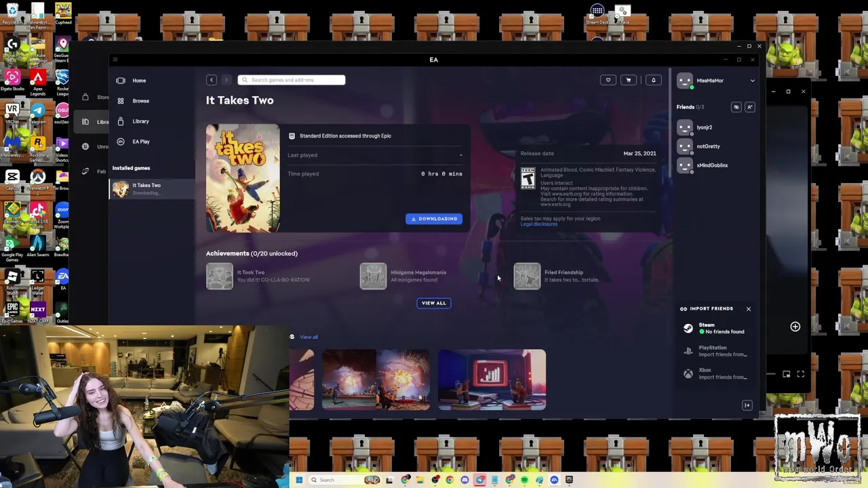Go back with the left arrow button

coord(212,80)
